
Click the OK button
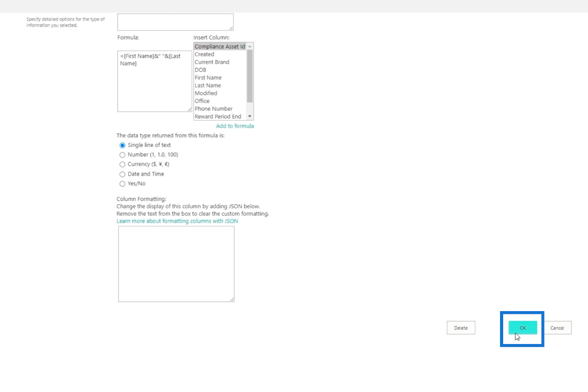[x=522, y=328]
